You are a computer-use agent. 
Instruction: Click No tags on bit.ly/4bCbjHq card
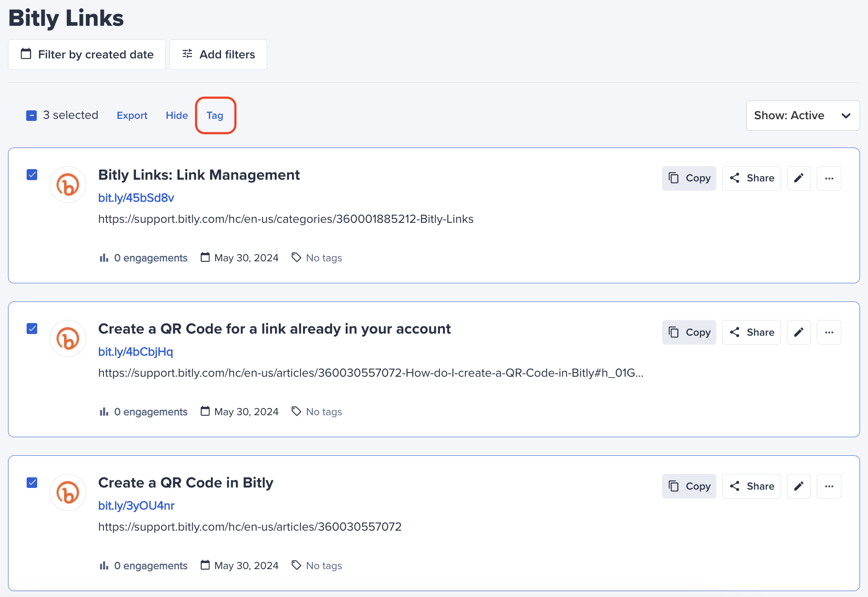pos(324,412)
